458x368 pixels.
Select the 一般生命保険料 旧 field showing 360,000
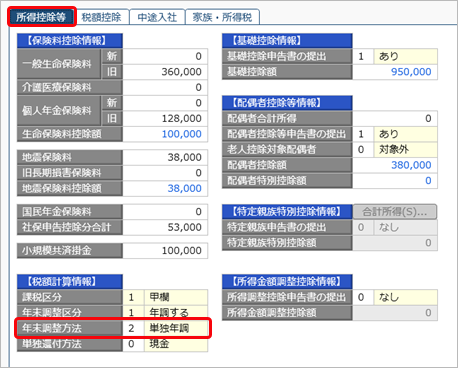pos(165,72)
